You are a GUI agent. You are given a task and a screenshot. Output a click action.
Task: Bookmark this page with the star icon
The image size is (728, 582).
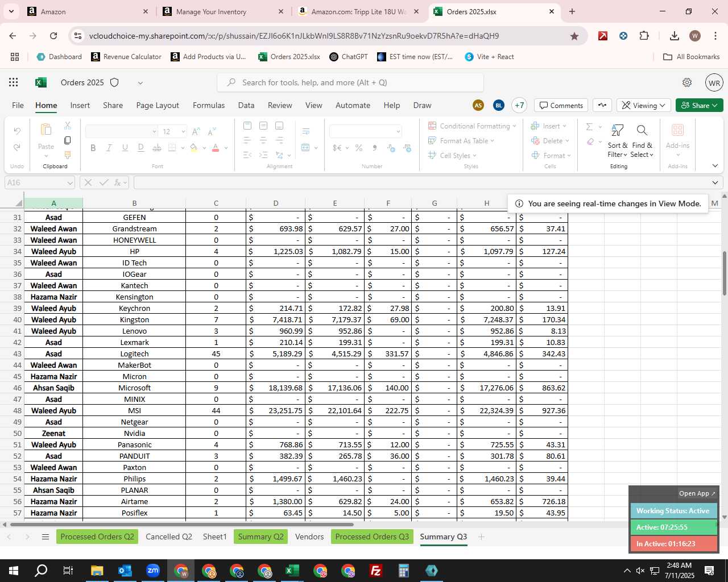pos(574,36)
